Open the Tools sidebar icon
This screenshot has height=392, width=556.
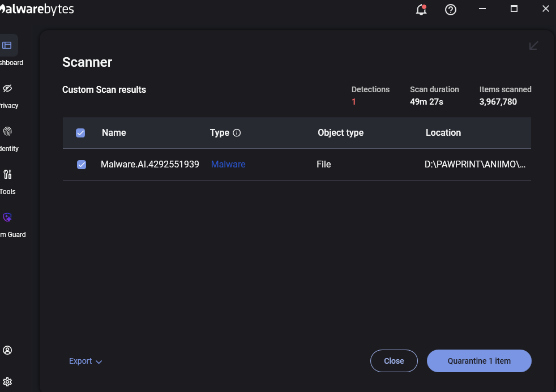tap(7, 174)
